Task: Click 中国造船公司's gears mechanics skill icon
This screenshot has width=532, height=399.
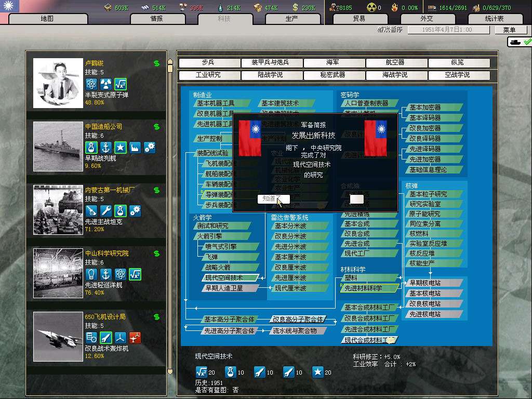Action: coord(150,147)
